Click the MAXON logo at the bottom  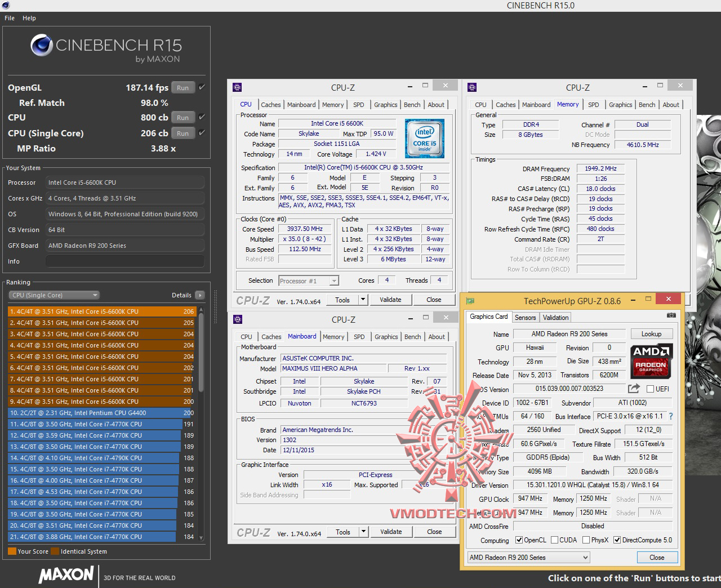tap(66, 575)
